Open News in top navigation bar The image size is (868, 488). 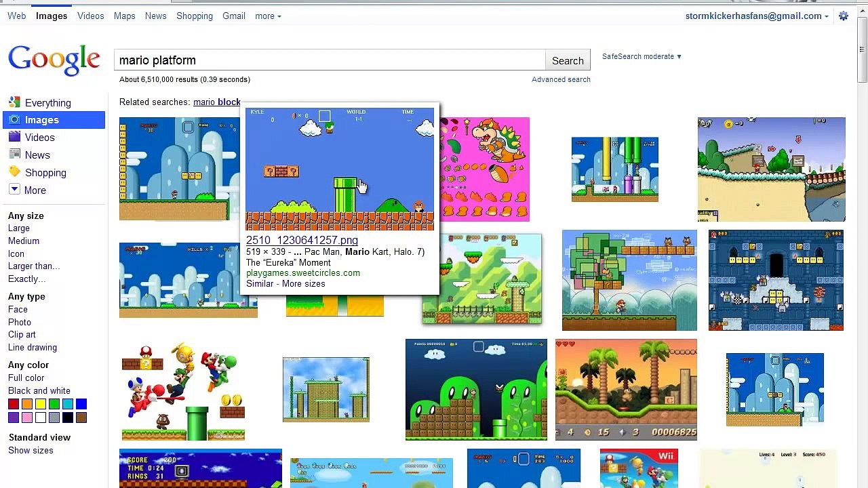coord(156,16)
